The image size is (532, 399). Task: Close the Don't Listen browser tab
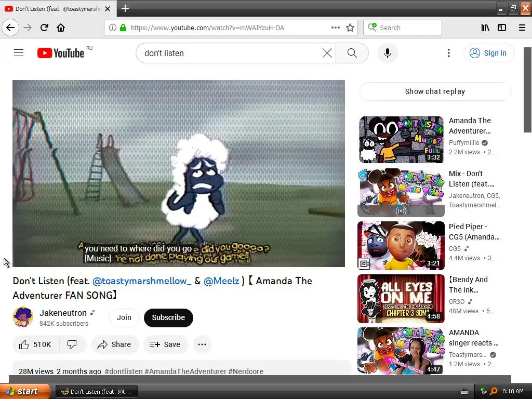click(x=108, y=9)
